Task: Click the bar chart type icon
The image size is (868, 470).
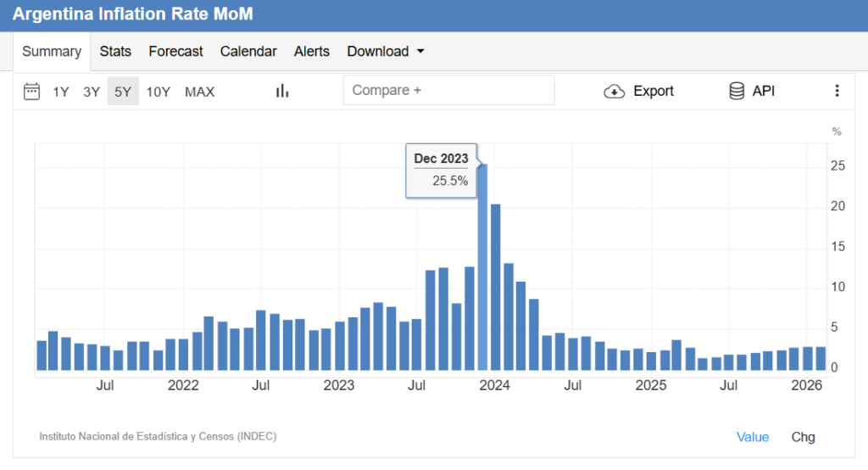Action: click(282, 92)
